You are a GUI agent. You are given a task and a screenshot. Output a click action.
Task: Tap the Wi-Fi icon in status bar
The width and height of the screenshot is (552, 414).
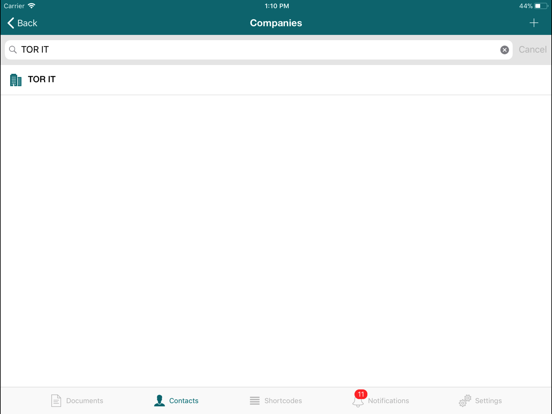coord(31,6)
